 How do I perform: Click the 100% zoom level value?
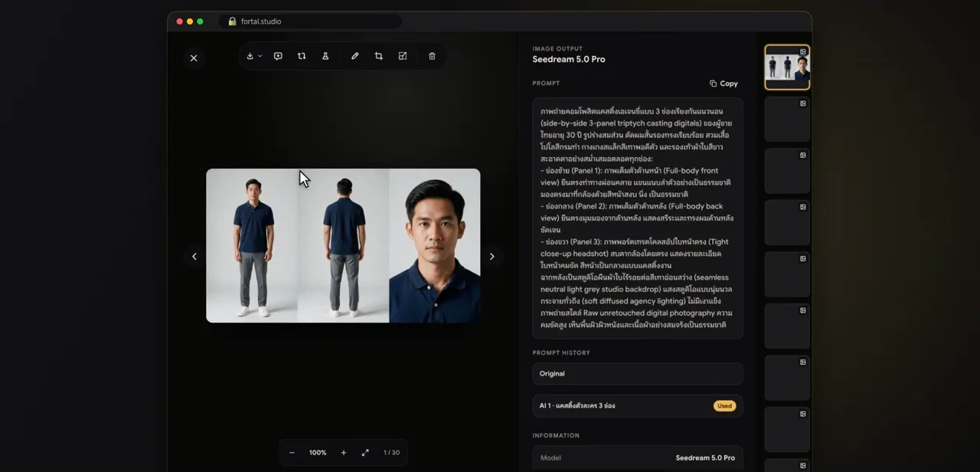[x=318, y=453]
